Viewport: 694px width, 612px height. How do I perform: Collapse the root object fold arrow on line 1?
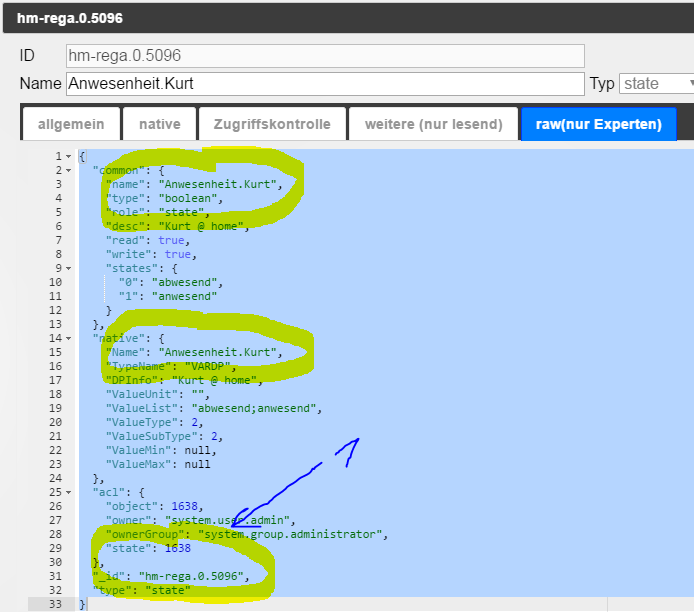(x=69, y=157)
